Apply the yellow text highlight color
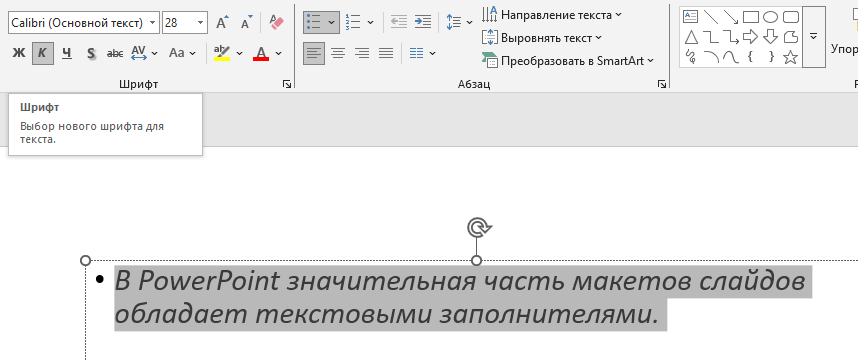The width and height of the screenshot is (858, 361). pos(222,53)
